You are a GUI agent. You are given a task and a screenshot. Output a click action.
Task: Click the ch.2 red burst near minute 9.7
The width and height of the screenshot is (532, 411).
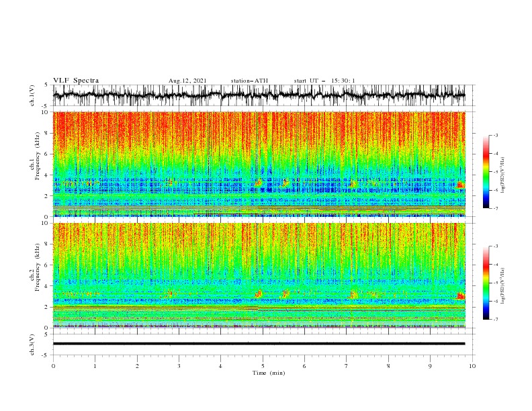pos(460,296)
